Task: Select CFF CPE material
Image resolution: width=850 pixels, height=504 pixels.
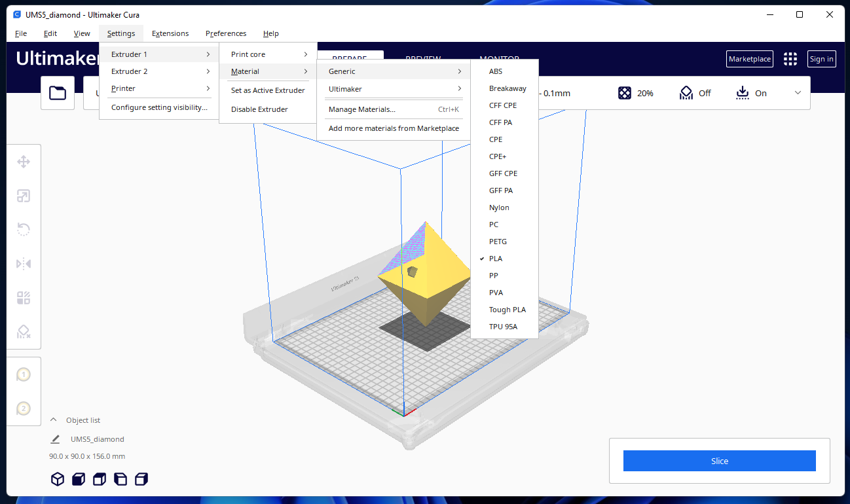Action: (504, 105)
